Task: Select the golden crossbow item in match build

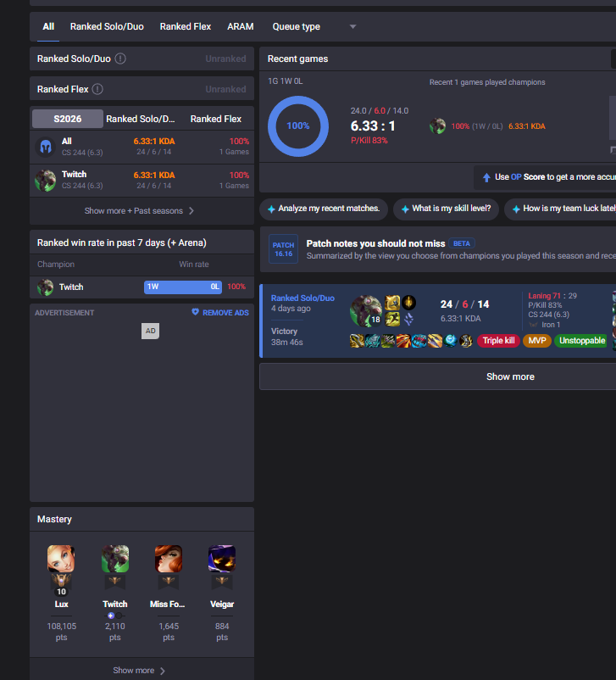Action: click(357, 341)
